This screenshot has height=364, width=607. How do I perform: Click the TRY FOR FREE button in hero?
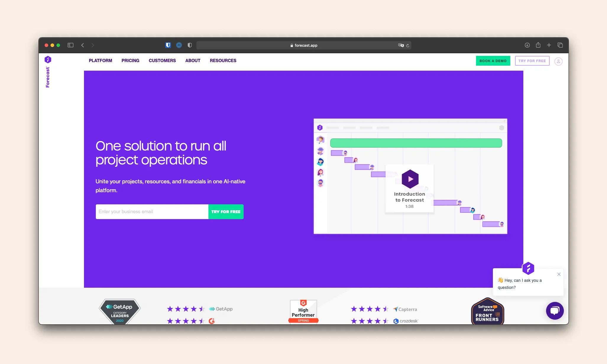click(226, 211)
